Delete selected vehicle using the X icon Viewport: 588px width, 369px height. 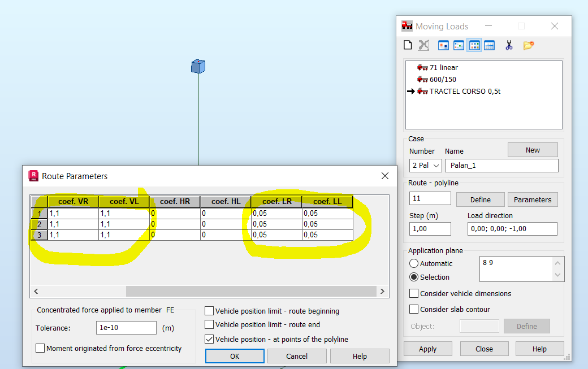pyautogui.click(x=423, y=45)
